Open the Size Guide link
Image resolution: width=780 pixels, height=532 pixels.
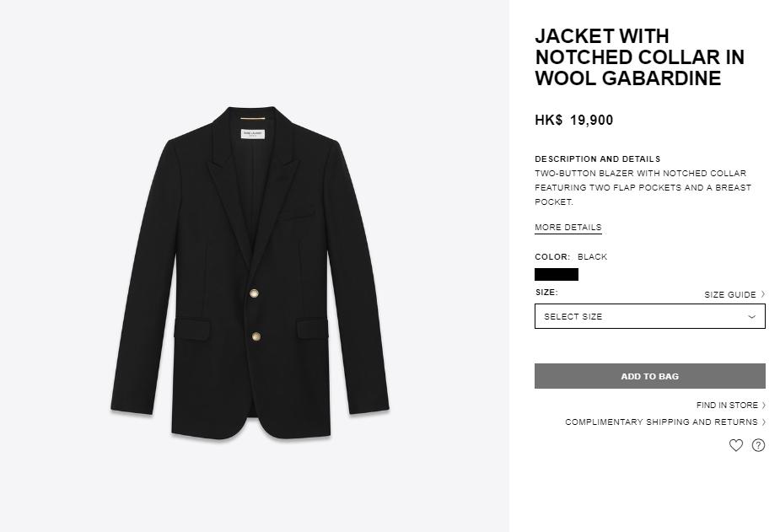point(730,295)
